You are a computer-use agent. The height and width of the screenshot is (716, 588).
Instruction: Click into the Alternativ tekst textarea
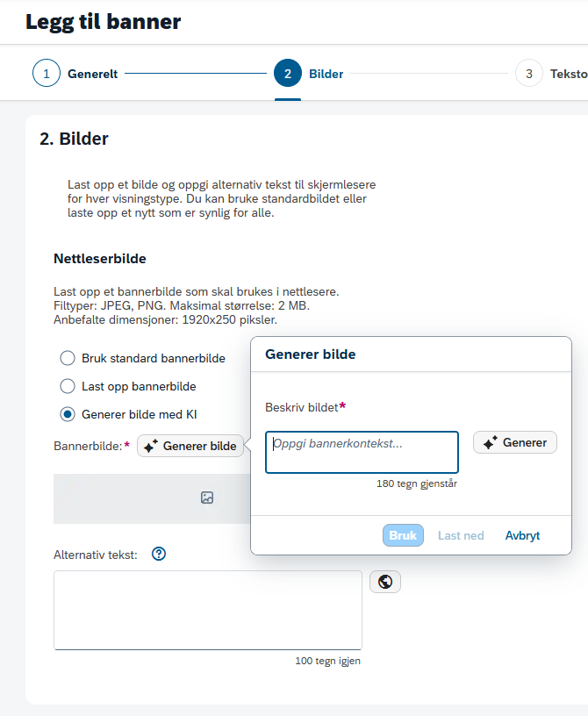point(208,610)
